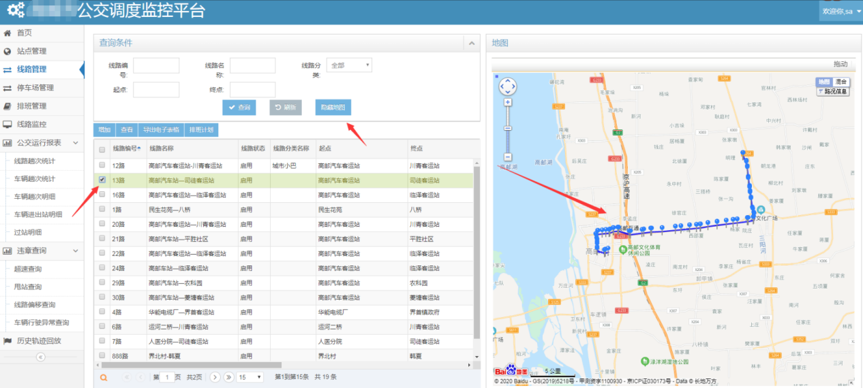Open the page size dropdown showing 15

click(x=250, y=378)
